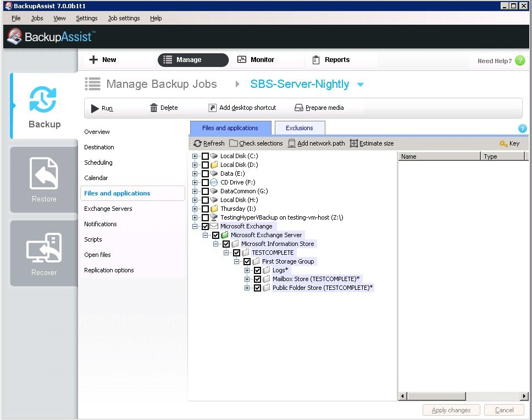Click the Prepare media drive icon
Viewport: 532px width, 420px height.
pyautogui.click(x=298, y=108)
